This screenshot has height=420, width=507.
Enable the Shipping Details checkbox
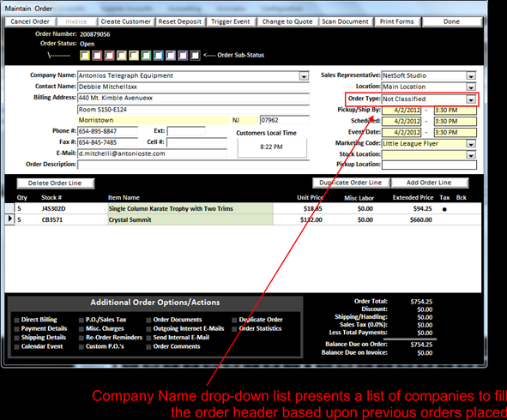click(16, 338)
